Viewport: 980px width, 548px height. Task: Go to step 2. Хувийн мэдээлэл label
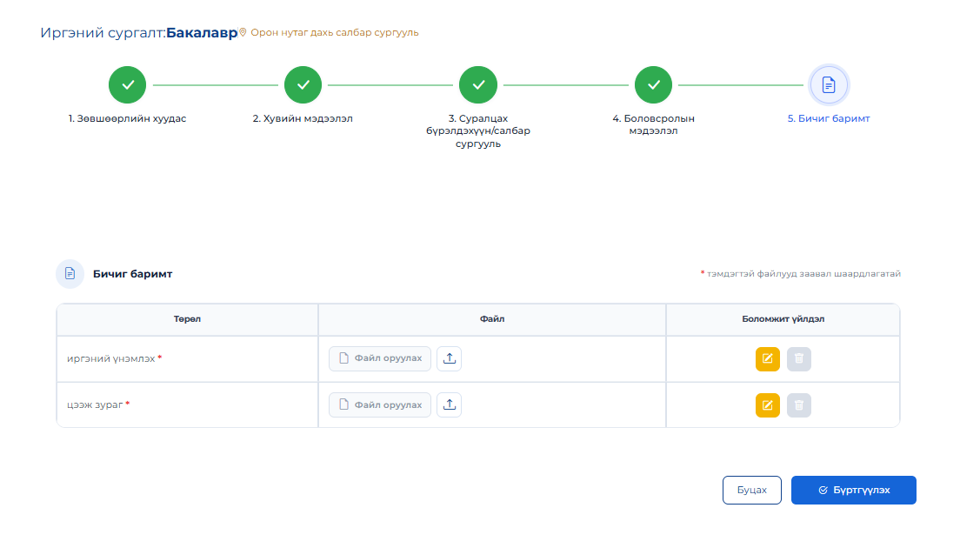coord(303,118)
